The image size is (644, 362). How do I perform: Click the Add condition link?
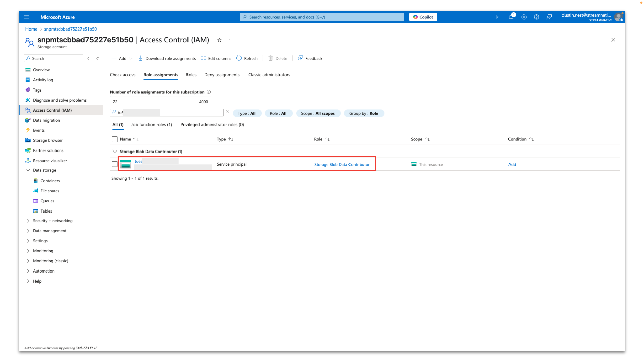pos(512,165)
